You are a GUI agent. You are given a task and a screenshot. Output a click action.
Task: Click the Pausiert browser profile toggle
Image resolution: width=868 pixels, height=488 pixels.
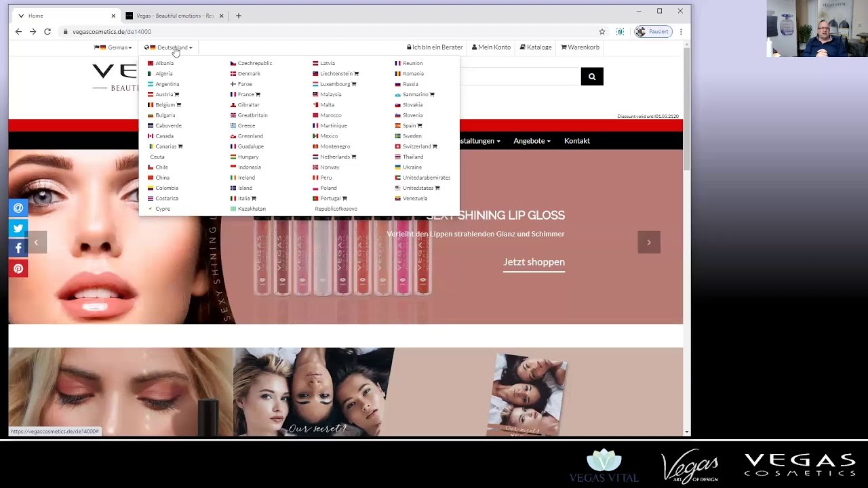(x=652, y=31)
